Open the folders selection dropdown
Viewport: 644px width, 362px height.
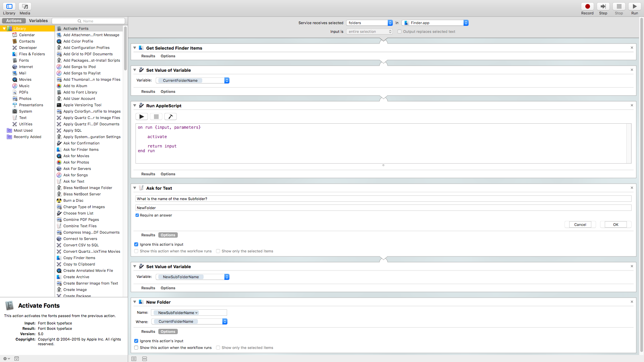(369, 23)
